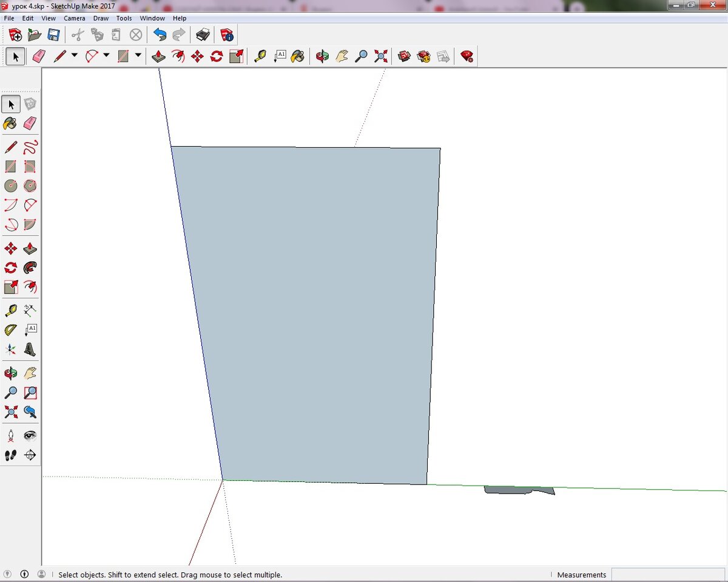728x582 pixels.
Task: Select the Polygon tool
Action: (30, 186)
